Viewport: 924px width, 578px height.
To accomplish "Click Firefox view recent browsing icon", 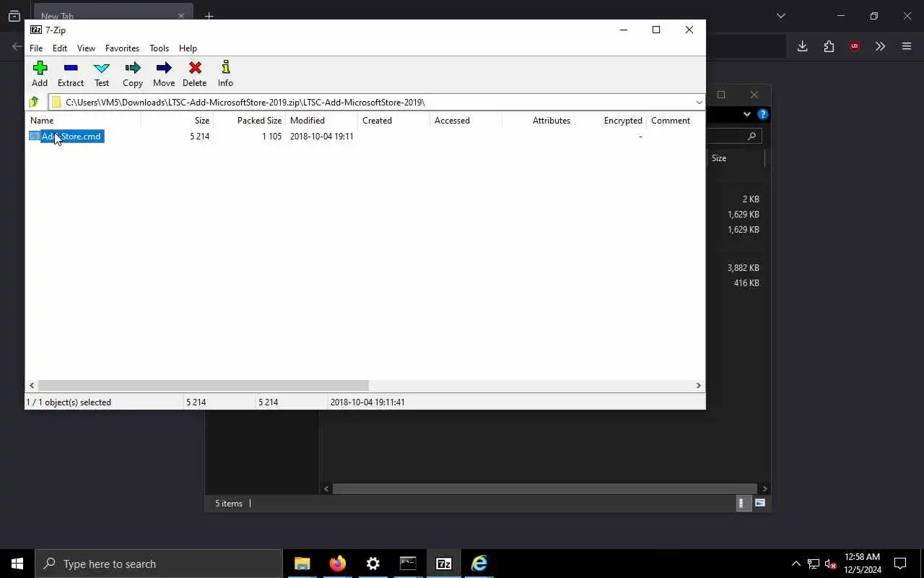I will [x=14, y=15].
